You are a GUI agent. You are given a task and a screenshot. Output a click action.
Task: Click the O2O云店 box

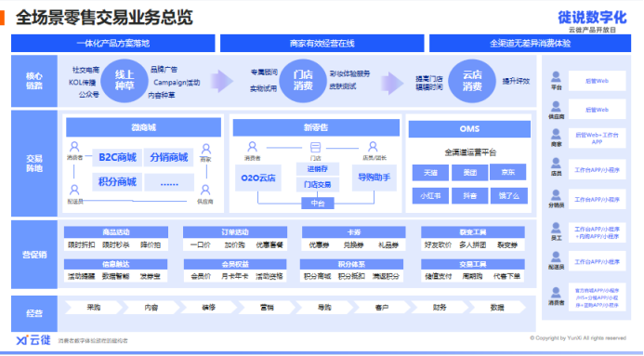[x=258, y=178]
